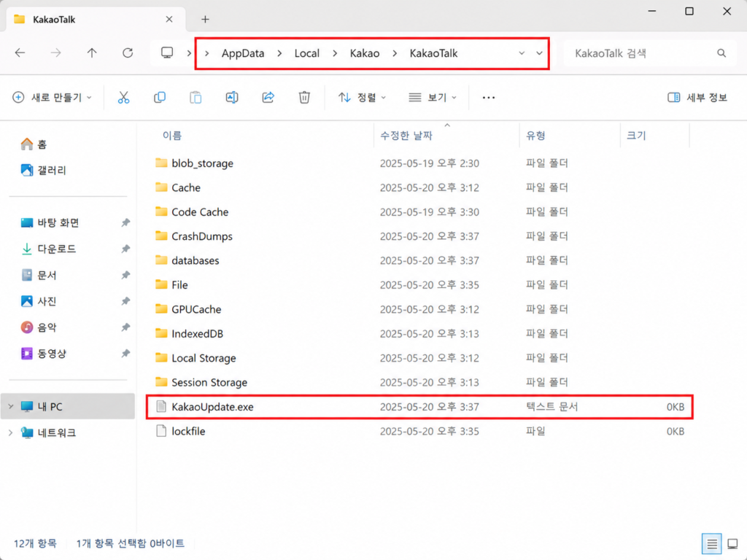Expand the 내 PC tree node
Screen dimensions: 747x560
tap(10, 407)
